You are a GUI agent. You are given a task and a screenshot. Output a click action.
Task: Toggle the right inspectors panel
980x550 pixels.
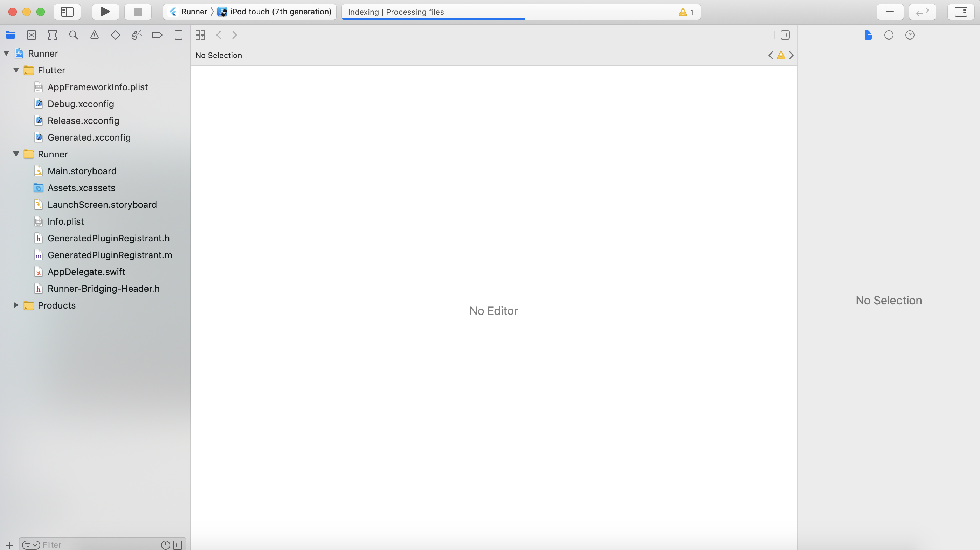tap(961, 12)
